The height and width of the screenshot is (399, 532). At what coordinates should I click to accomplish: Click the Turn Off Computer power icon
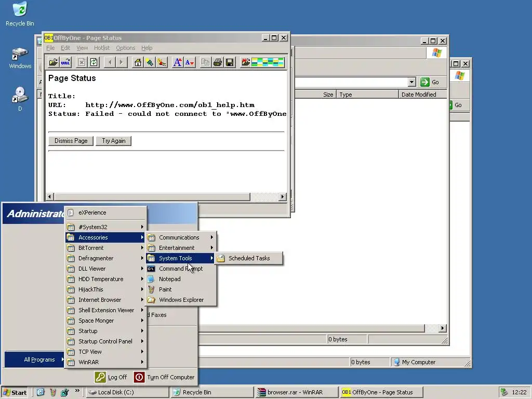click(x=139, y=377)
